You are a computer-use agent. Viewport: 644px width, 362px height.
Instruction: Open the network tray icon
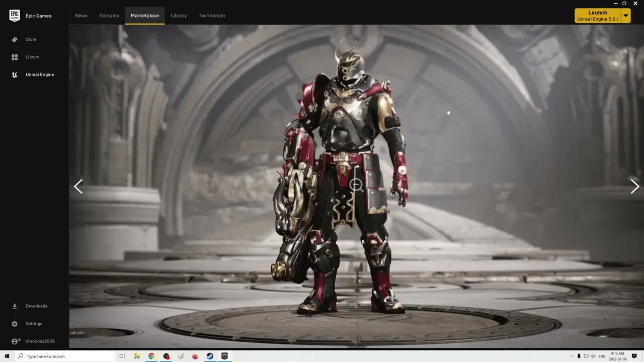586,356
